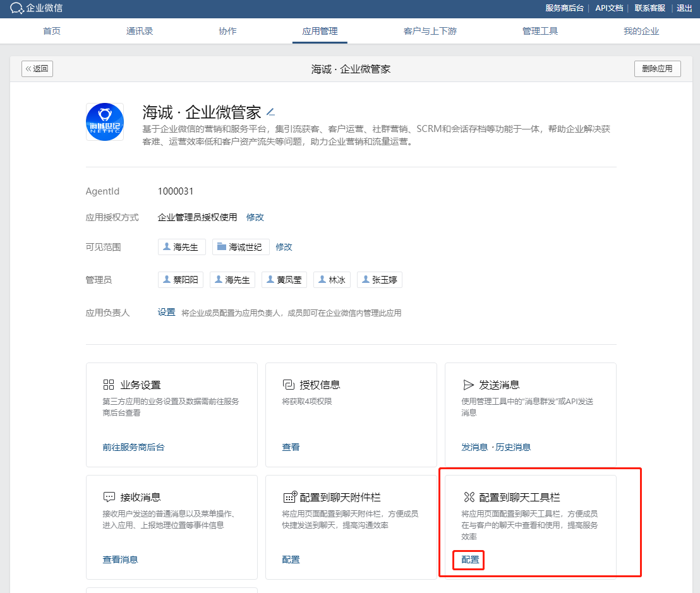Click the 海先生 administrator tag

(232, 280)
